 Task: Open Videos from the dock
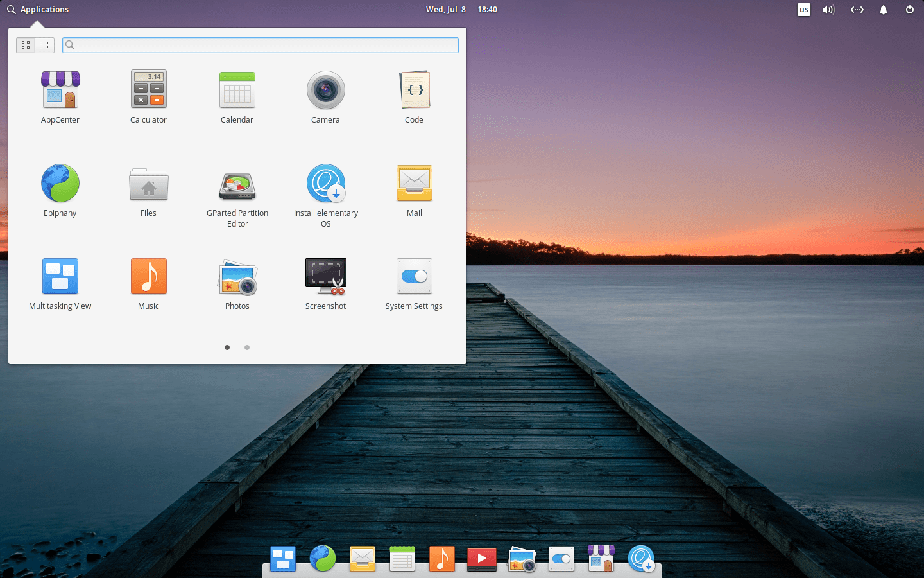(x=482, y=558)
